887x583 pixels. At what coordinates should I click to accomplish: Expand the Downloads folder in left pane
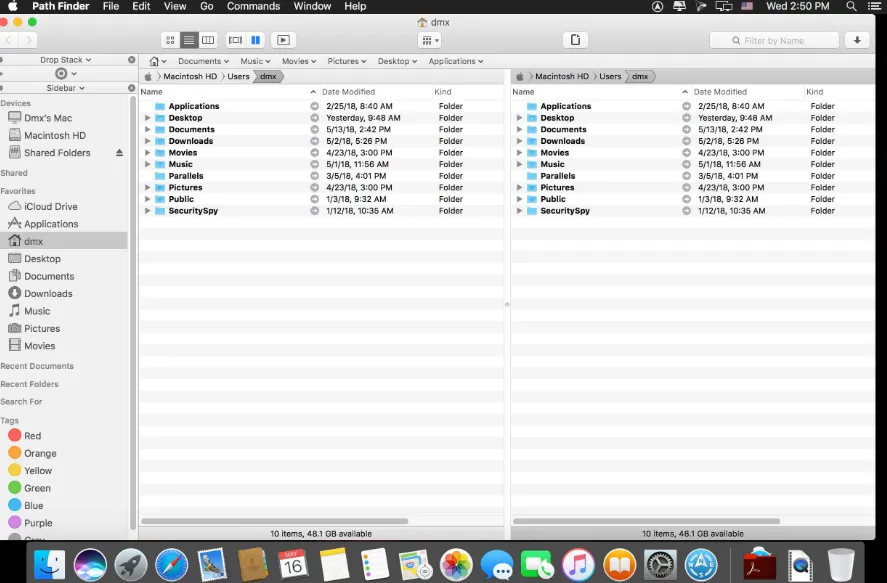coord(147,141)
